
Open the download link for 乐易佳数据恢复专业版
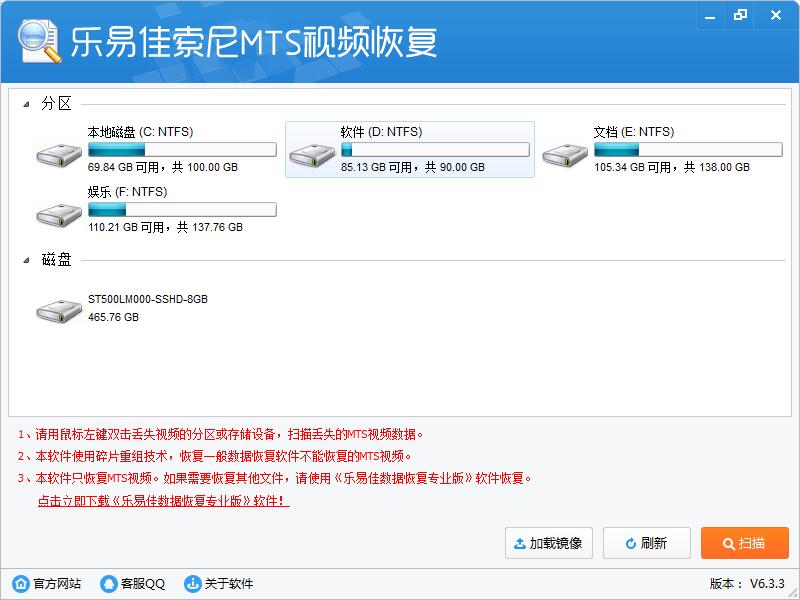coord(164,501)
